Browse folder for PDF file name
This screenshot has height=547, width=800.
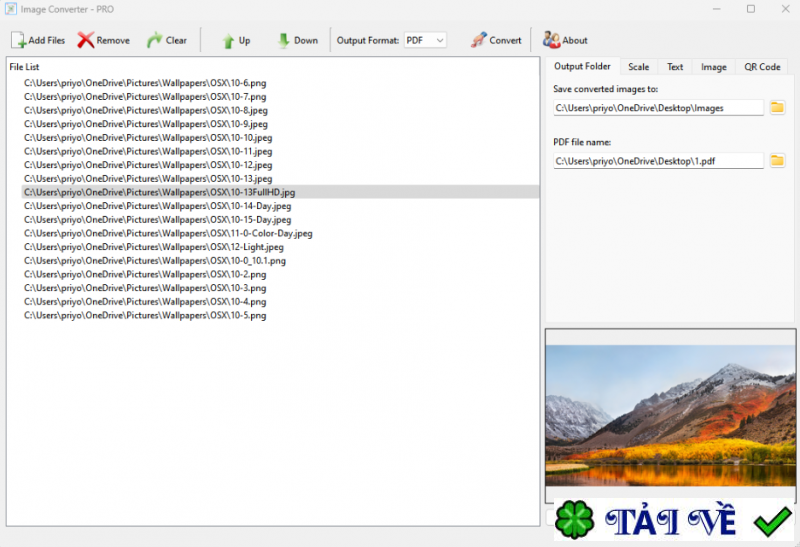click(x=777, y=161)
